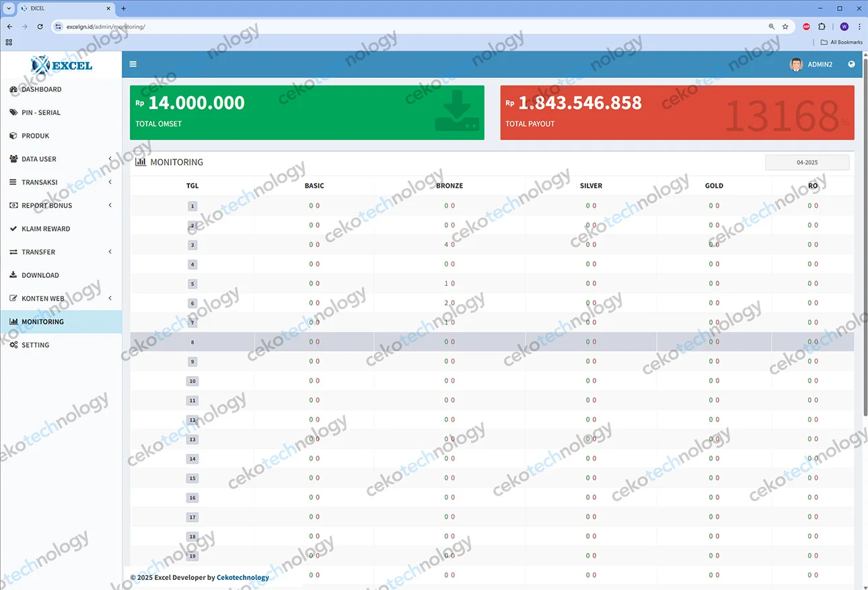868x590 pixels.
Task: Expand the Data User submenu
Action: [39, 159]
